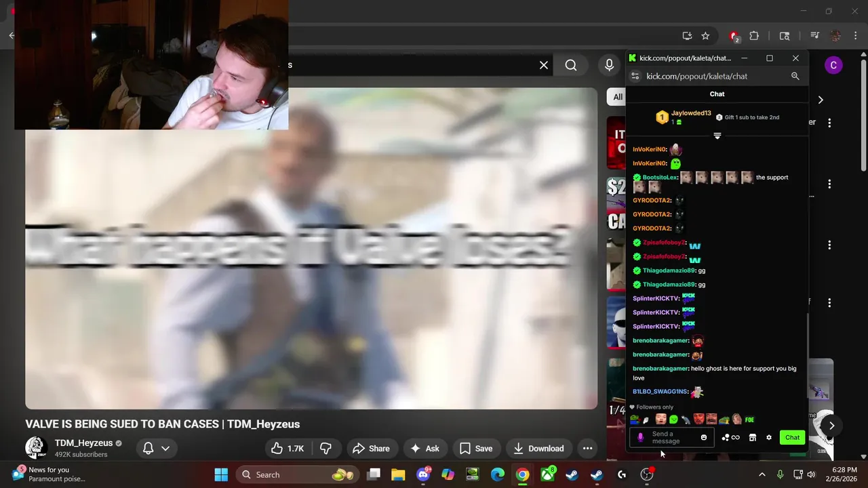Image resolution: width=868 pixels, height=488 pixels.
Task: Like the video with the 1.7K thumbs-up
Action: pyautogui.click(x=288, y=448)
